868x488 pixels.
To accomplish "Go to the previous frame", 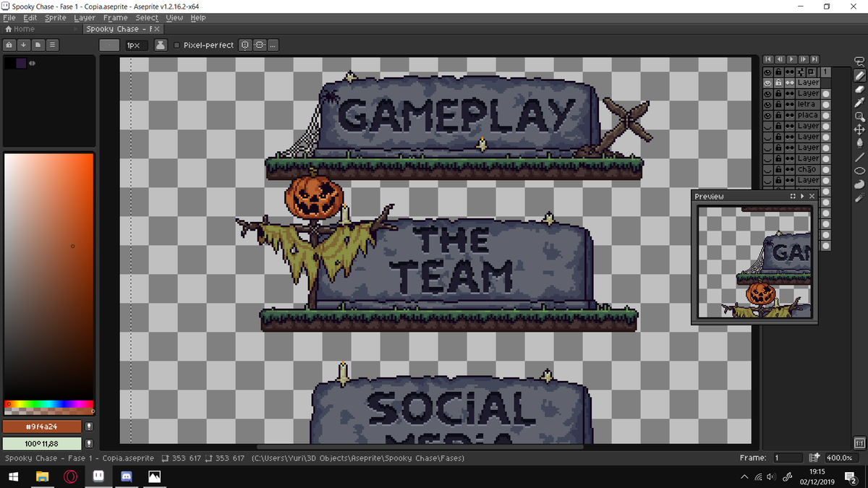I will pos(780,59).
